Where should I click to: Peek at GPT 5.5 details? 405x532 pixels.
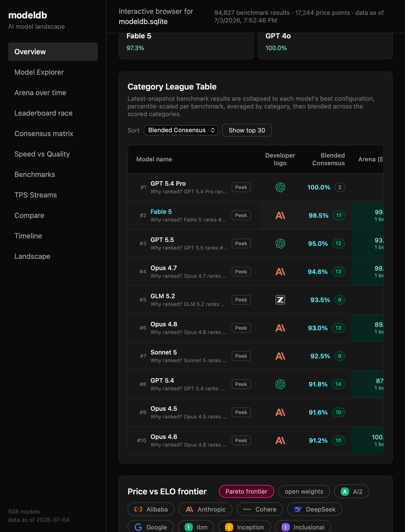tap(241, 243)
